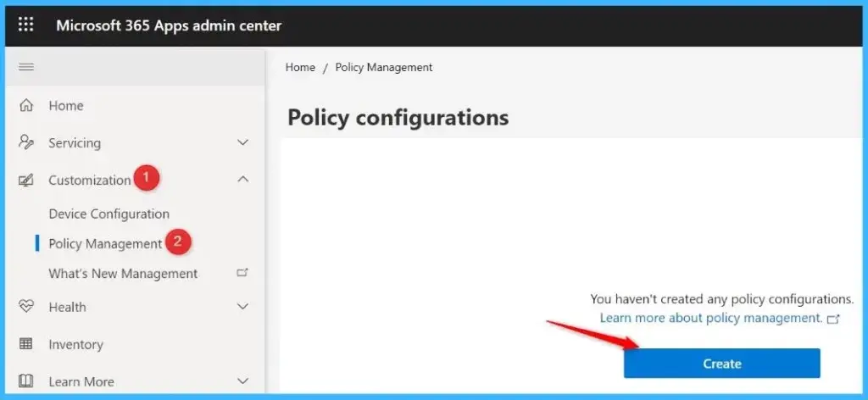Click the Inventory table icon in sidebar
The image size is (868, 400).
point(26,344)
